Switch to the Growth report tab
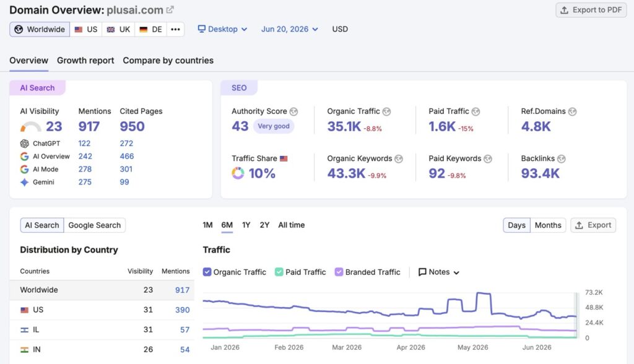 pyautogui.click(x=85, y=60)
